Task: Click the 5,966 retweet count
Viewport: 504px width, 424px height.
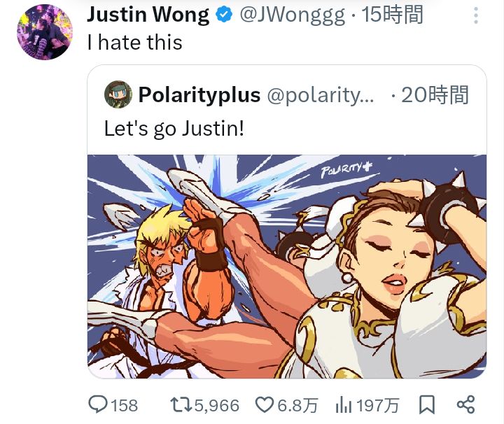Action: point(216,405)
